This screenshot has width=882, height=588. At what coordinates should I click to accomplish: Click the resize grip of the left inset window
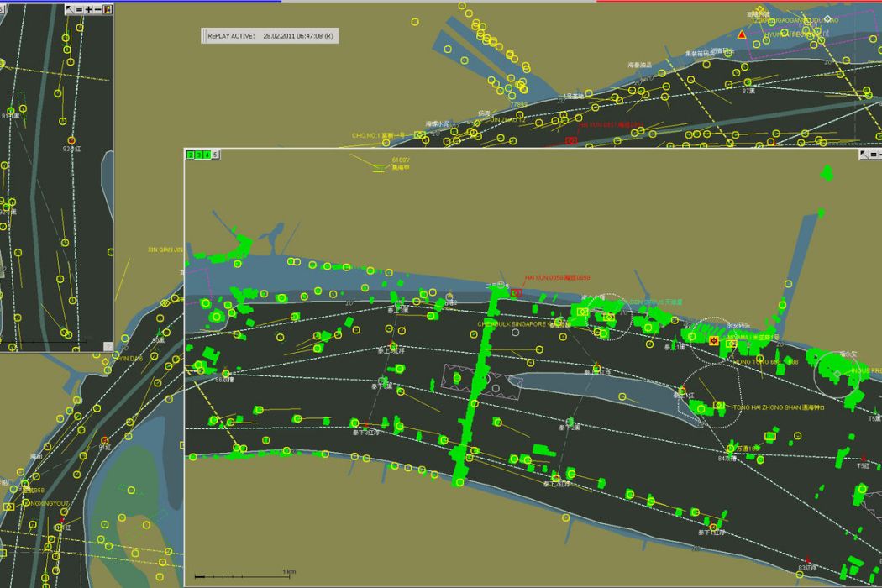pos(108,347)
